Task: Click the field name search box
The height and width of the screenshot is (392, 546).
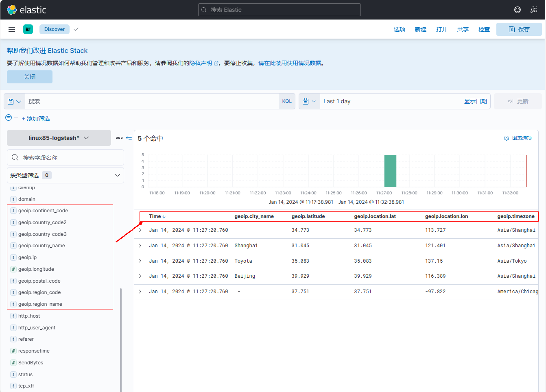Action: coord(66,157)
